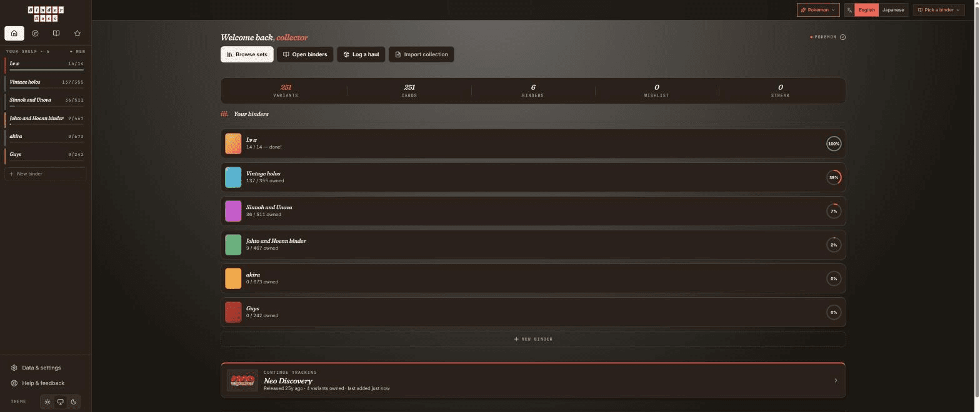Click the translate language icon

849,10
